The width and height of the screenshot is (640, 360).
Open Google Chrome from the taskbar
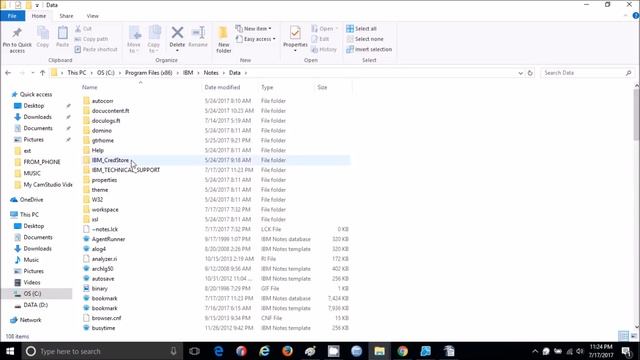point(403,351)
